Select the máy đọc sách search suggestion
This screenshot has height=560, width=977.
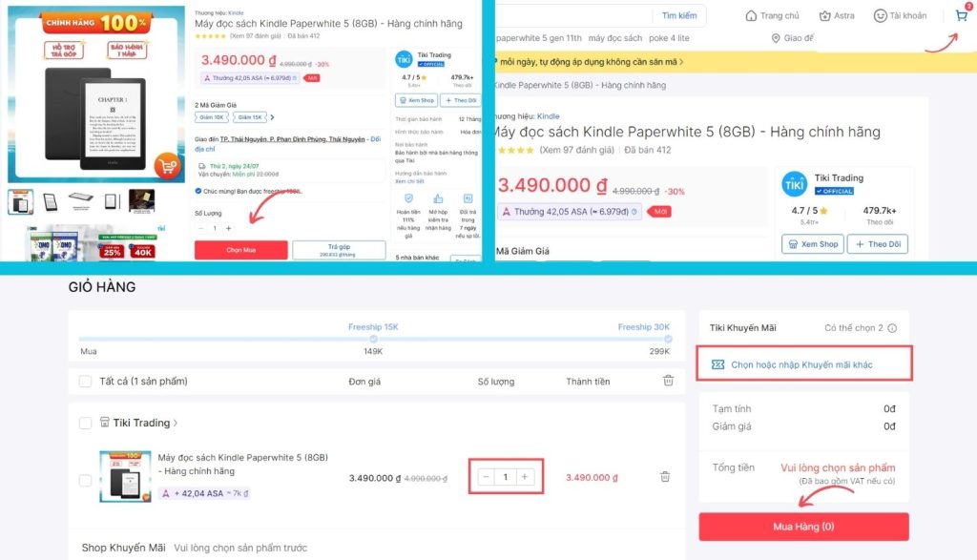tap(615, 38)
